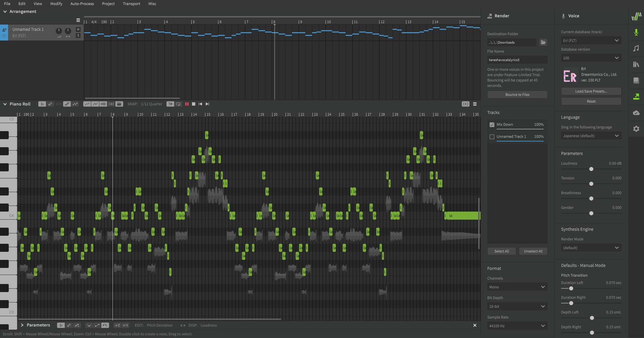The height and width of the screenshot is (338, 644).
Task: Expand the Parameters panel
Action: click(x=22, y=325)
